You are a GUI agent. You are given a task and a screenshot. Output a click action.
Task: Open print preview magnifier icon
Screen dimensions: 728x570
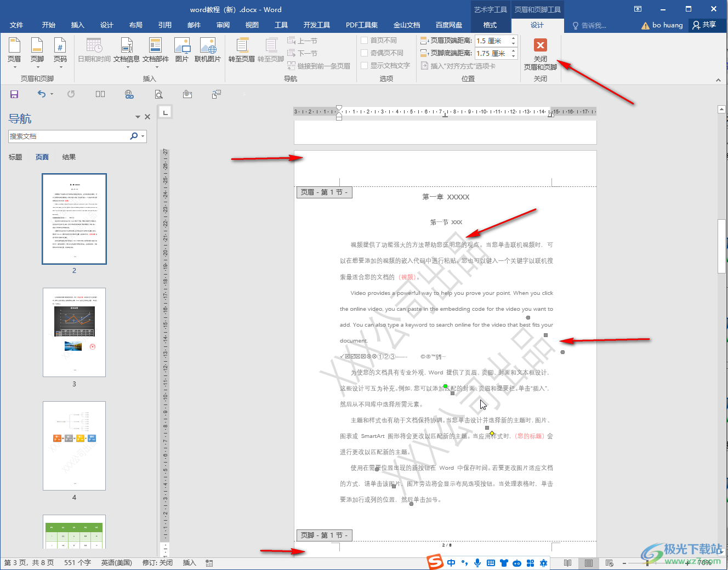pos(159,94)
